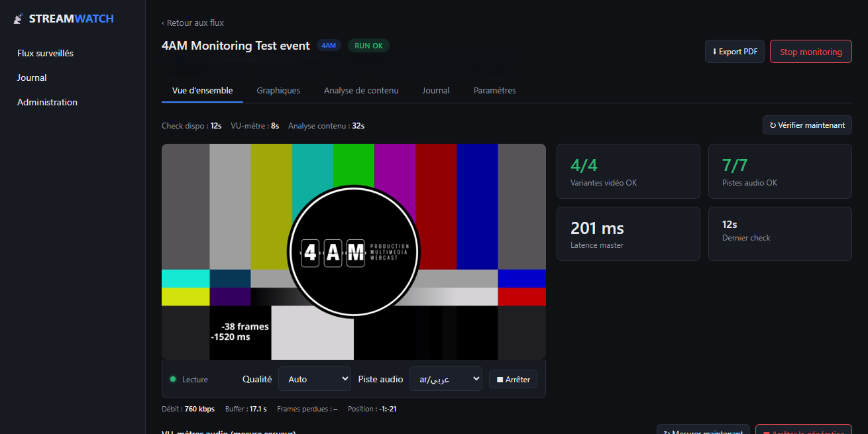Click the Frames perdues stat

307,409
